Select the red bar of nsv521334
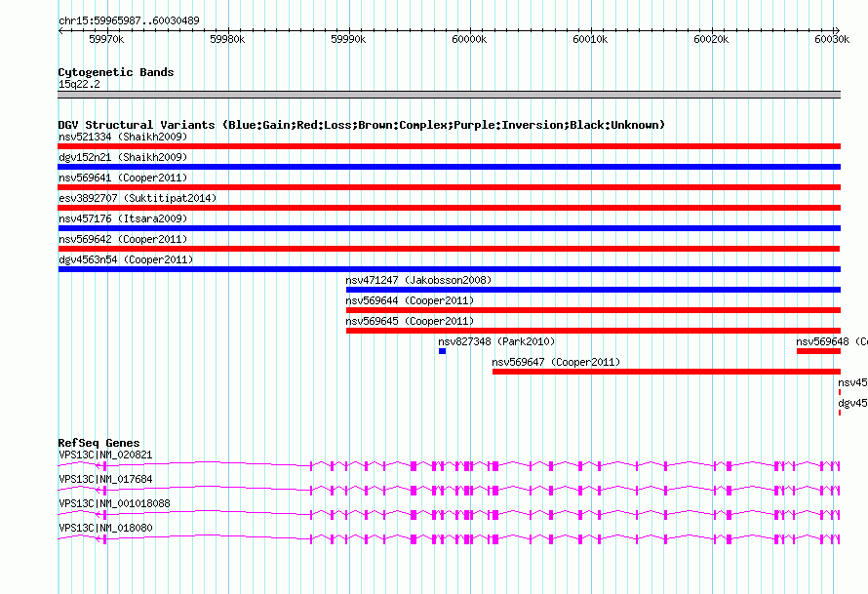The image size is (868, 594). tap(449, 146)
